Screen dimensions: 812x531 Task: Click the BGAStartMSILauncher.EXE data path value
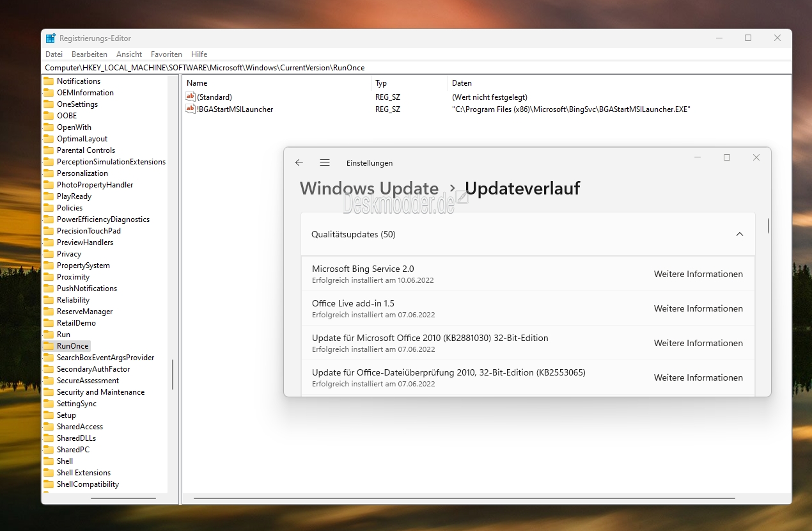tap(571, 109)
